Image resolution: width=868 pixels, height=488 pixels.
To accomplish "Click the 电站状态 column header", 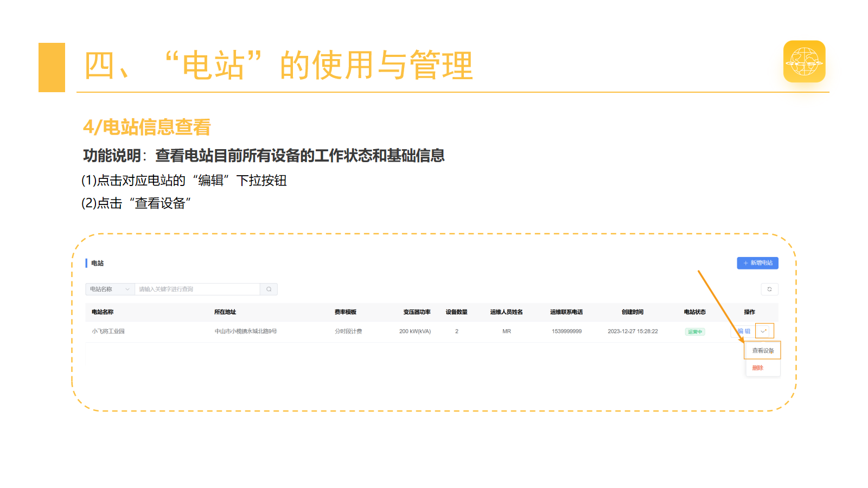I will click(695, 312).
